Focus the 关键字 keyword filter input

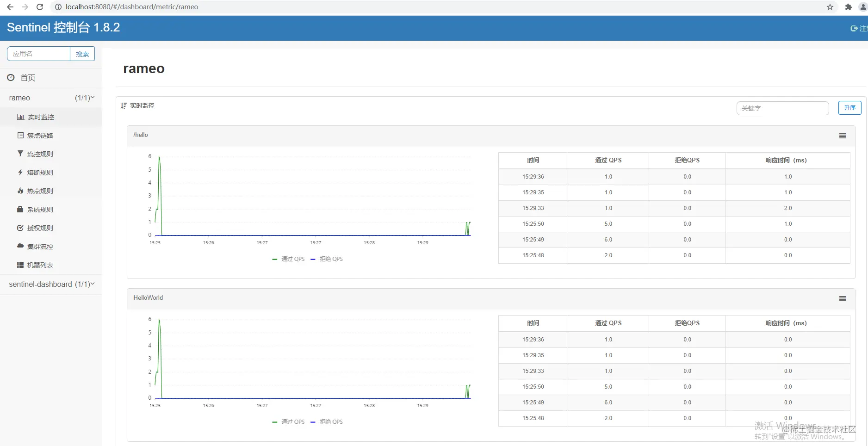[782, 108]
